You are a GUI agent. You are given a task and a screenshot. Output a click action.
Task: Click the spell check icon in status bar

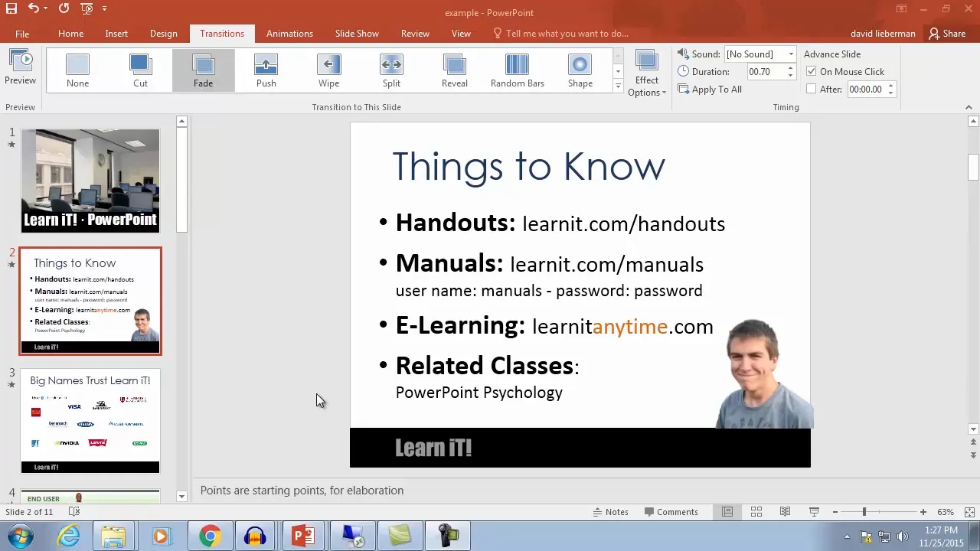pyautogui.click(x=74, y=512)
